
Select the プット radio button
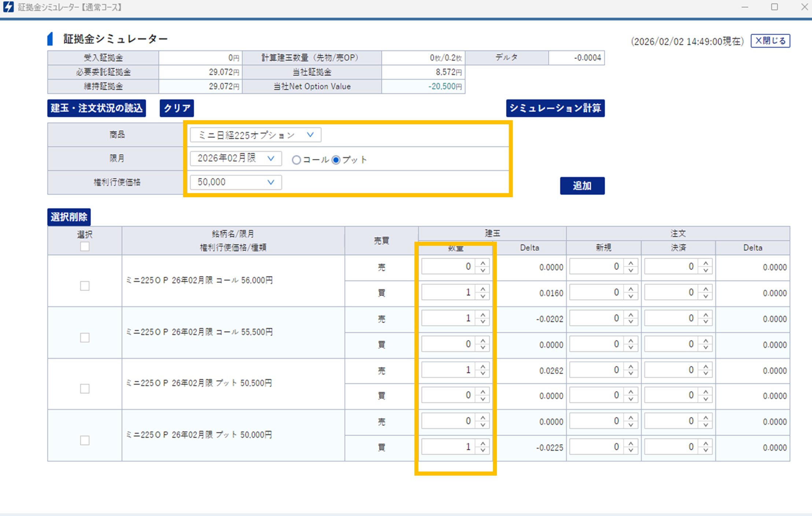pyautogui.click(x=336, y=160)
